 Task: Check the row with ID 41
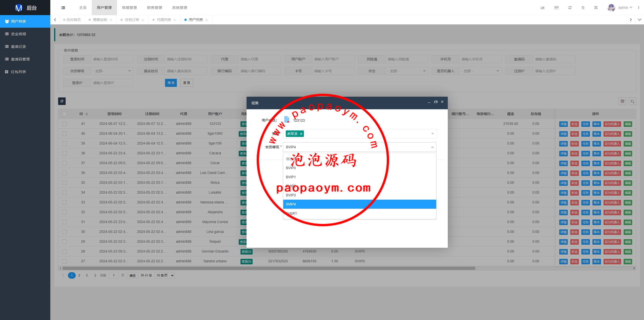click(64, 124)
